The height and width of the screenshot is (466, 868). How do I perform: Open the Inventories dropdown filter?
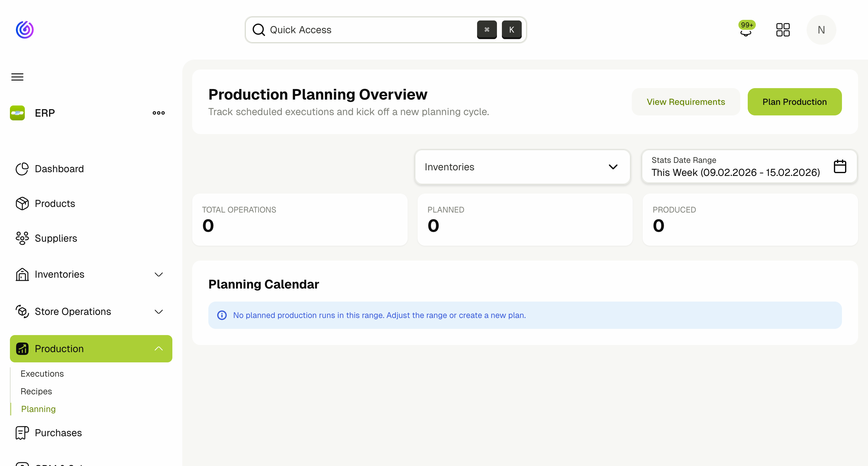(522, 167)
